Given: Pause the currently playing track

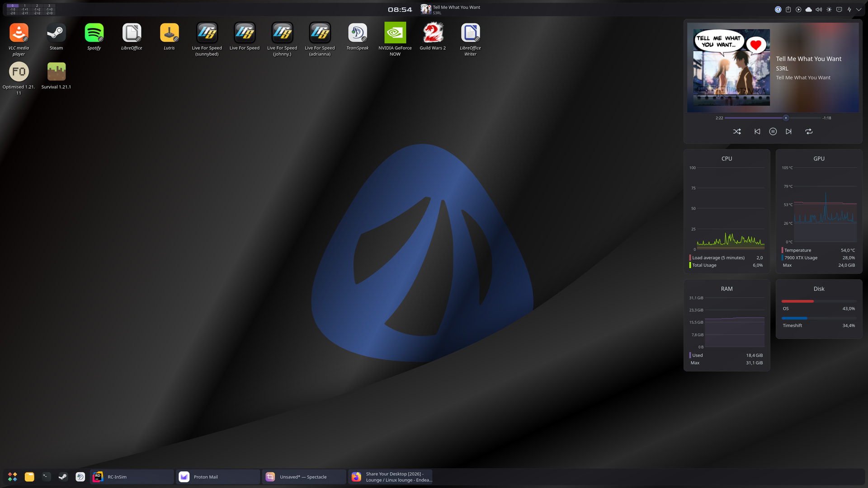Looking at the screenshot, I should pos(773,131).
